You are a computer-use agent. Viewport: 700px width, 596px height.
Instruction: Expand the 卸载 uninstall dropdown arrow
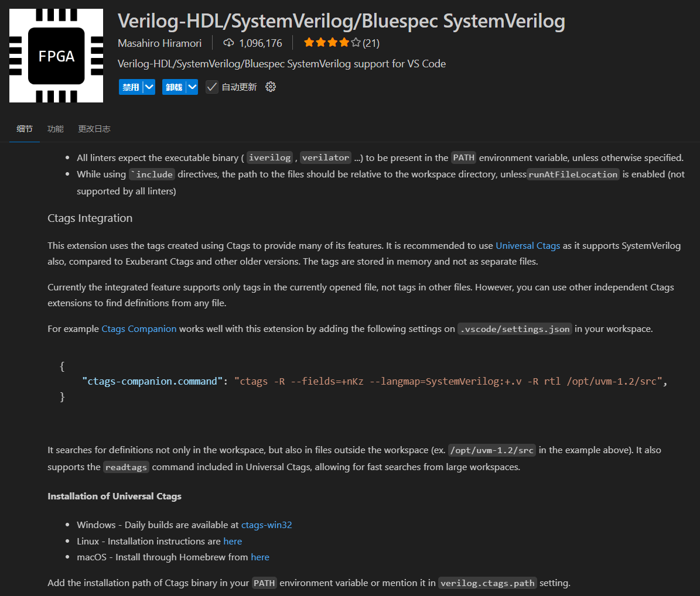click(x=192, y=87)
